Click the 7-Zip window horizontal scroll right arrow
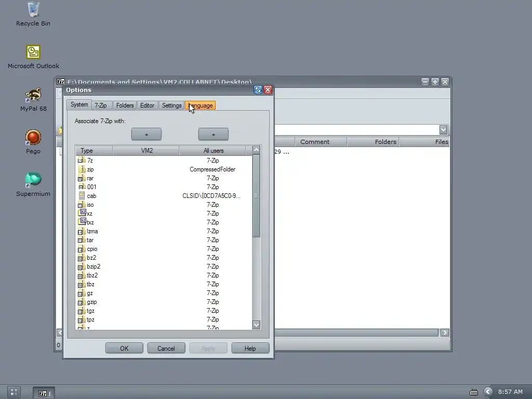 point(445,332)
